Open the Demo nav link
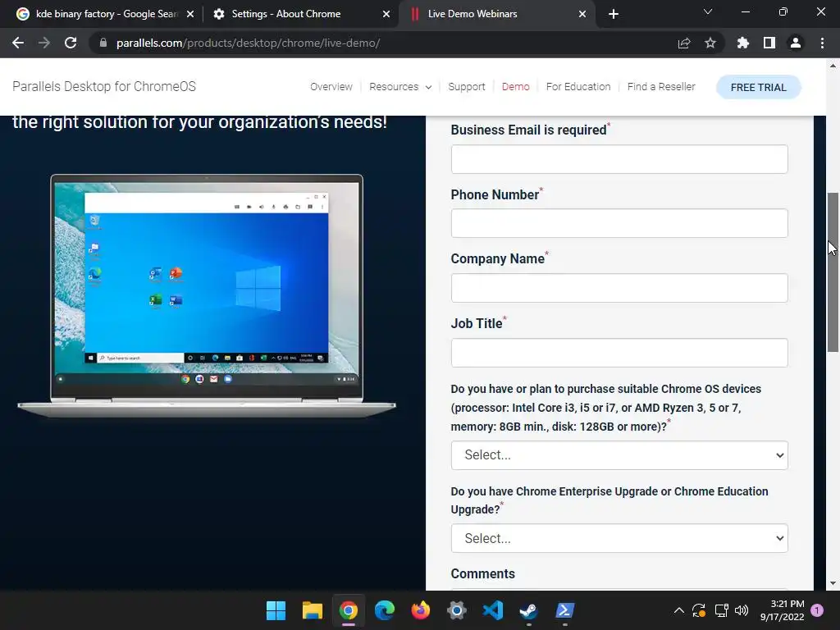This screenshot has width=840, height=630. pos(515,87)
